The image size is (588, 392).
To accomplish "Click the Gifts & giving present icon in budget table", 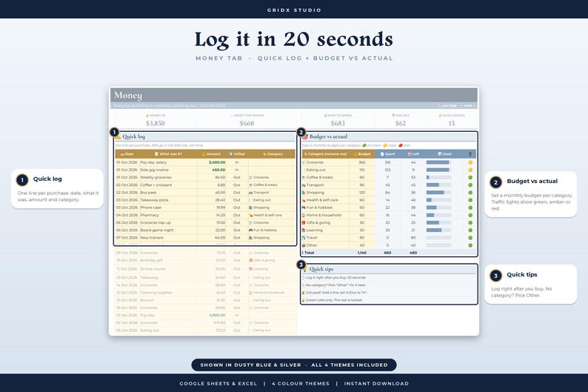I will tap(304, 223).
